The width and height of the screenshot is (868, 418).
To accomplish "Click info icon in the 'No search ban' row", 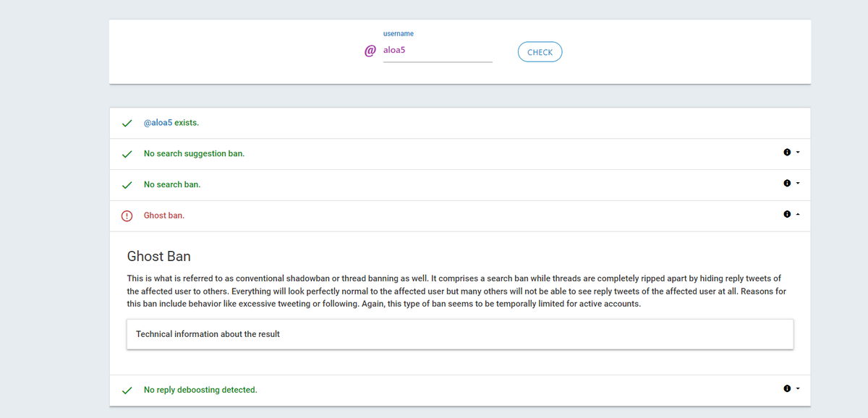I will coord(786,184).
